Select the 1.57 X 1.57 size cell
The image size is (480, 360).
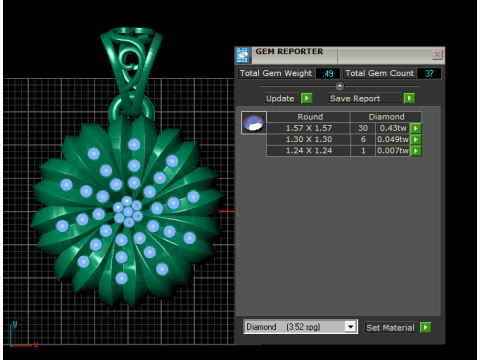point(309,128)
